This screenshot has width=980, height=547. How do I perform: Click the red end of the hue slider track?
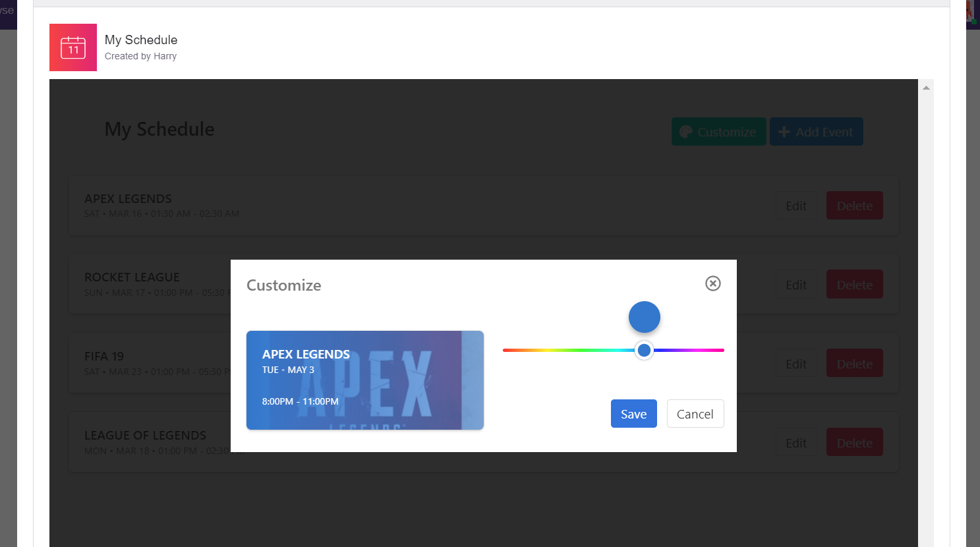[506, 350]
